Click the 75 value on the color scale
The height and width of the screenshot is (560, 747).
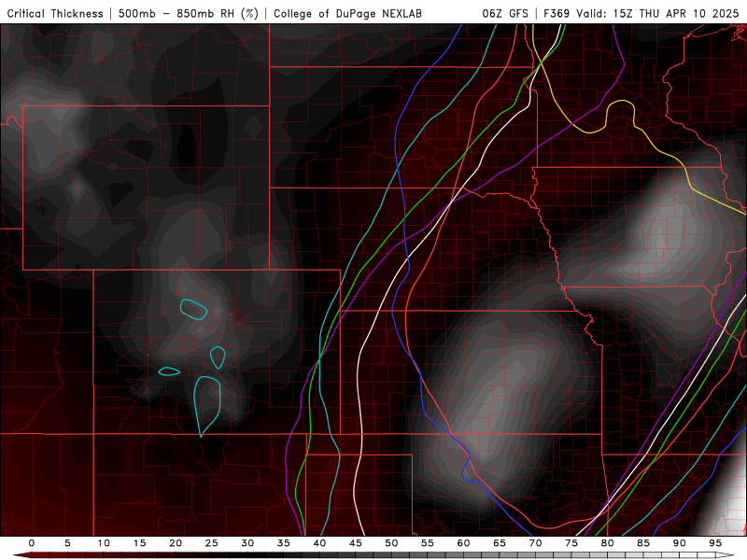[x=571, y=543]
